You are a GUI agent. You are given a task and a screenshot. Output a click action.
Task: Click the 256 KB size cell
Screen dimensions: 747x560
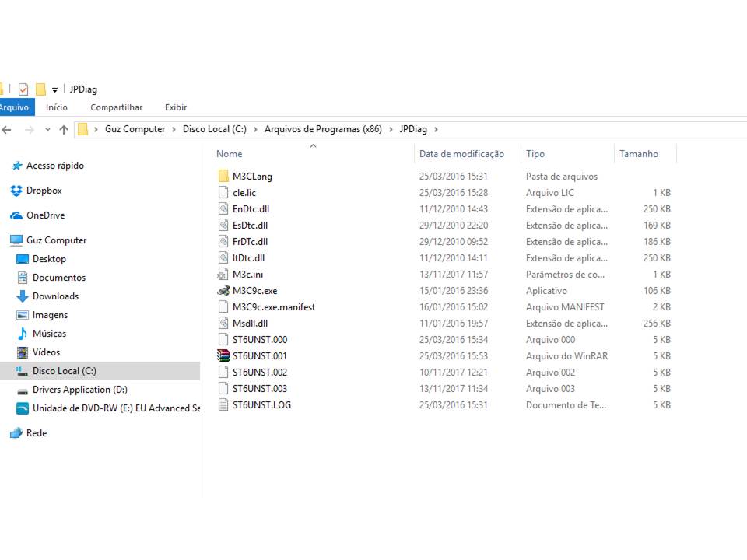click(x=657, y=324)
